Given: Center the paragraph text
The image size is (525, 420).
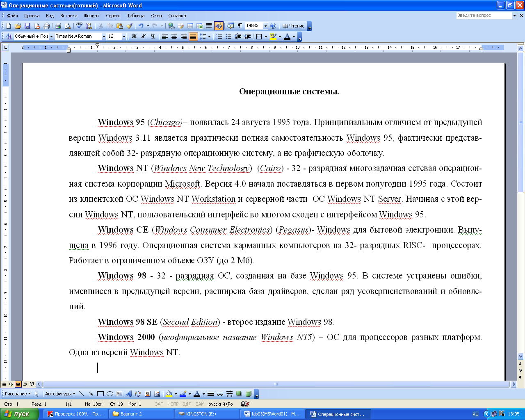Looking at the screenshot, I should tap(174, 37).
